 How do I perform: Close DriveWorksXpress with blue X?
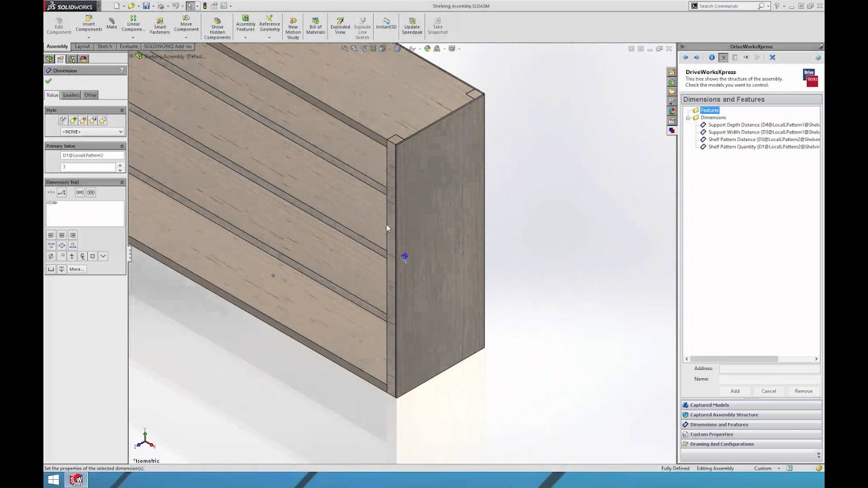(x=772, y=58)
